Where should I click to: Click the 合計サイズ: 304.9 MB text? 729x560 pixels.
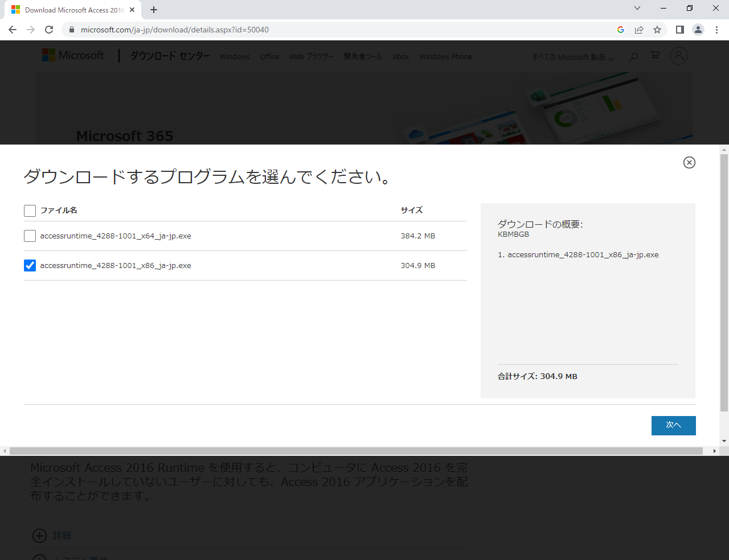pos(538,376)
